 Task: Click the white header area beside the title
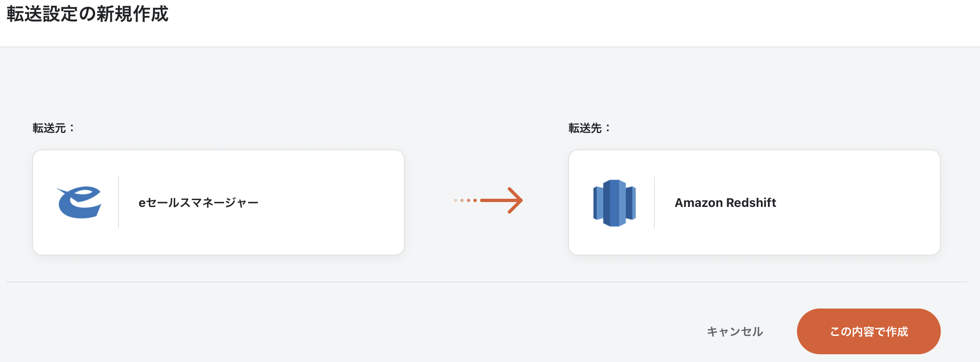[572, 20]
